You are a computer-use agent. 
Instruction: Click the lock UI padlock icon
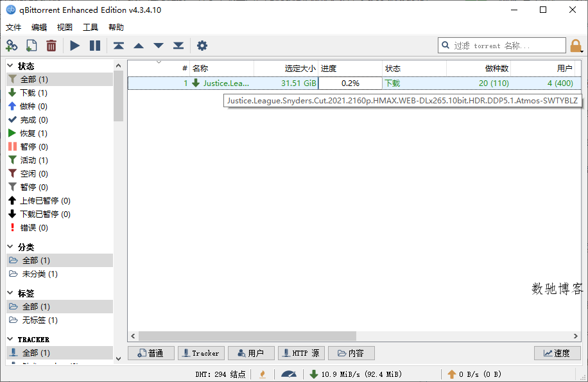click(x=576, y=46)
